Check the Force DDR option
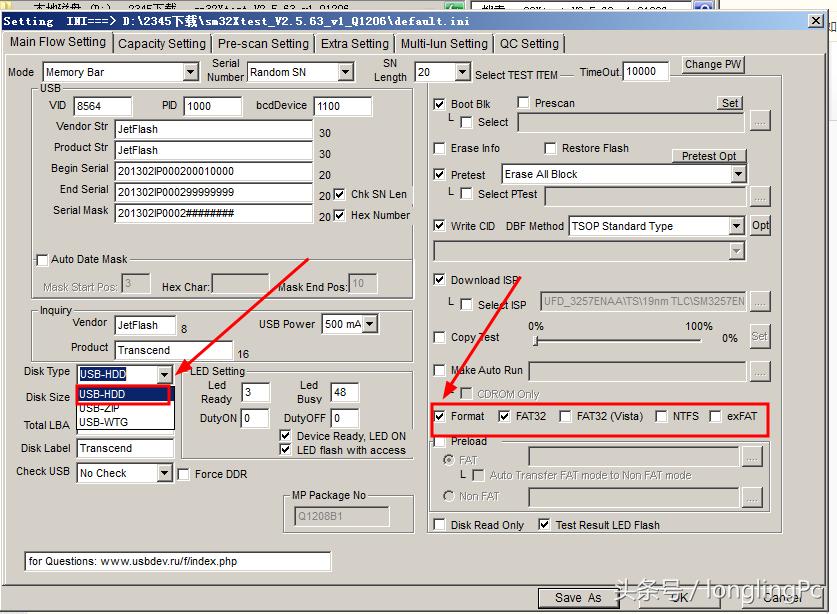Screen dimensions: 837x614 coord(184,475)
